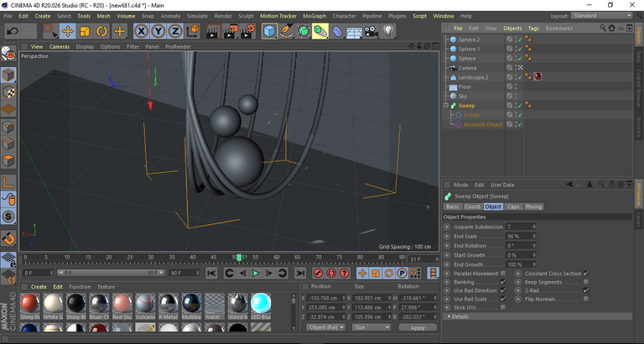Open the Size mode dropdown
This screenshot has width=644, height=344.
click(371, 327)
